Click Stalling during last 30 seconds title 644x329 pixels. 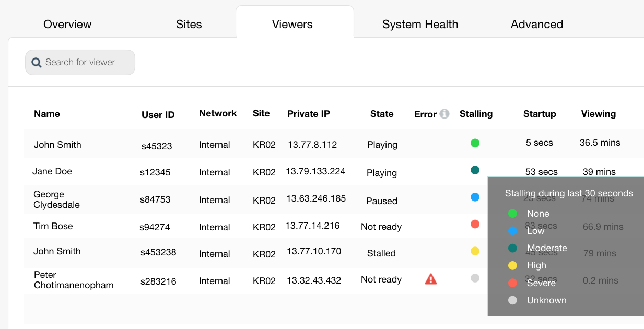[x=569, y=194]
